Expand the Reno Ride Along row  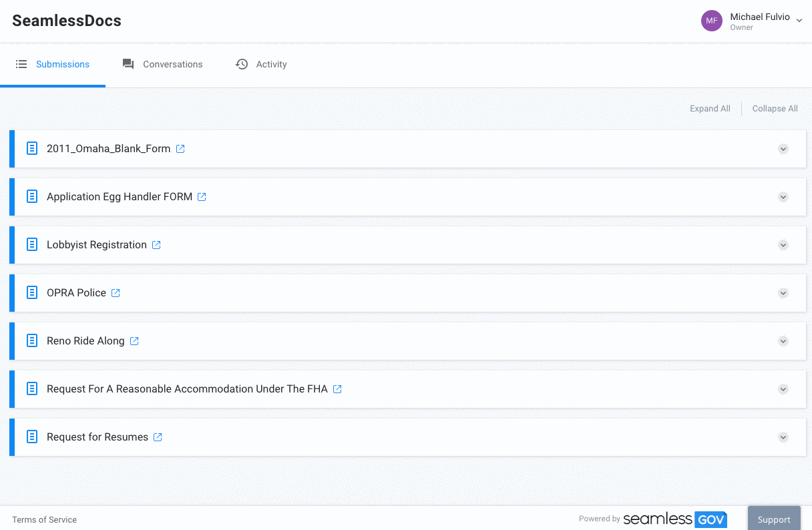(783, 341)
